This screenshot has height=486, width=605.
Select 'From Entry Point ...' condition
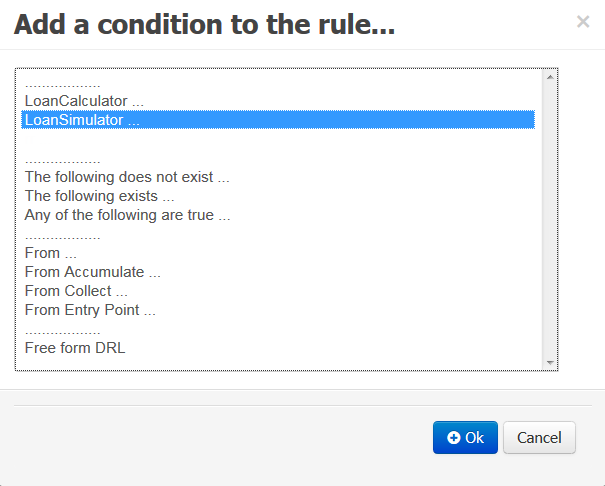90,310
